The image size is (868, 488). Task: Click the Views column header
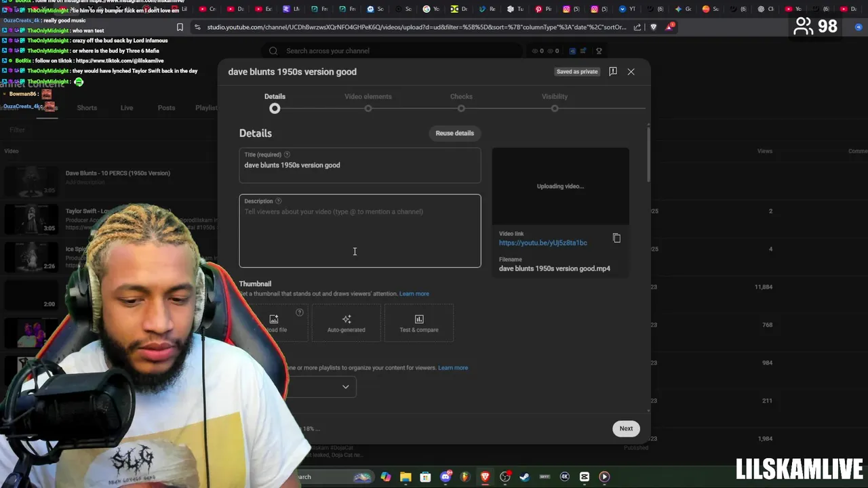(x=765, y=151)
